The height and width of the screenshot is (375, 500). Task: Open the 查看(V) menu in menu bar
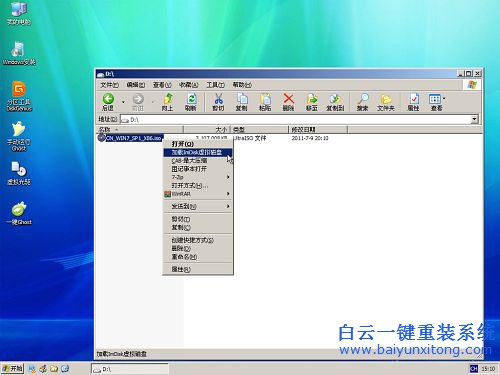point(162,85)
